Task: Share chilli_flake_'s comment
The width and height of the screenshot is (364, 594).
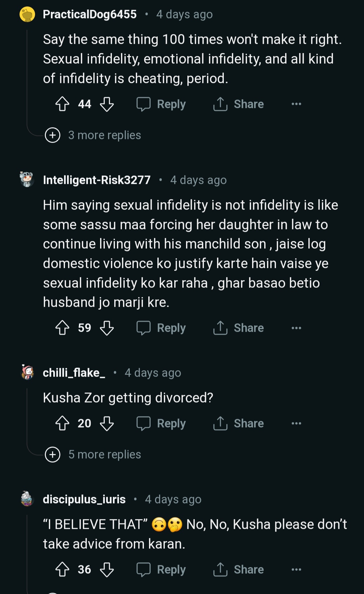Action: click(x=239, y=423)
